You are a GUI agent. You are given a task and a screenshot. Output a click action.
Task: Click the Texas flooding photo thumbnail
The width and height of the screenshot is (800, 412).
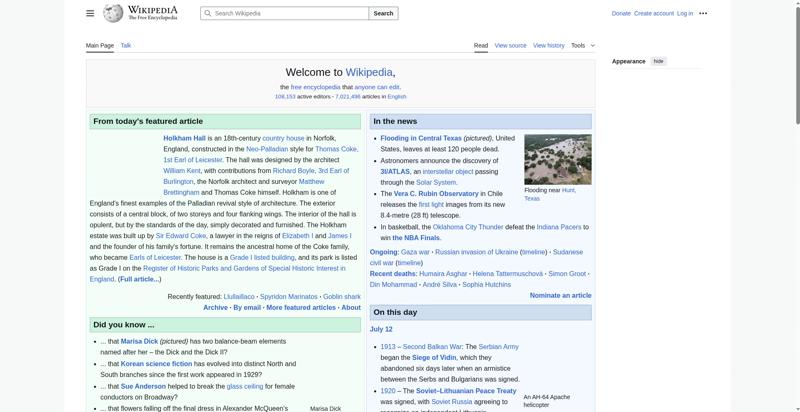[558, 159]
